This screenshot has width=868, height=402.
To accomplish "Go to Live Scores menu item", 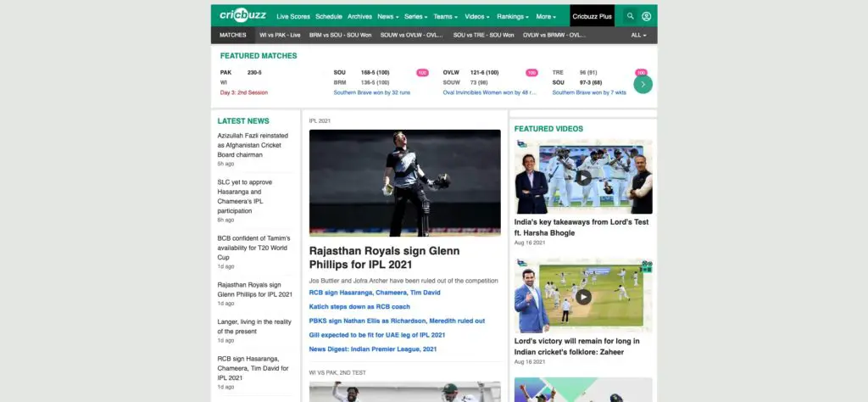I will click(x=293, y=17).
